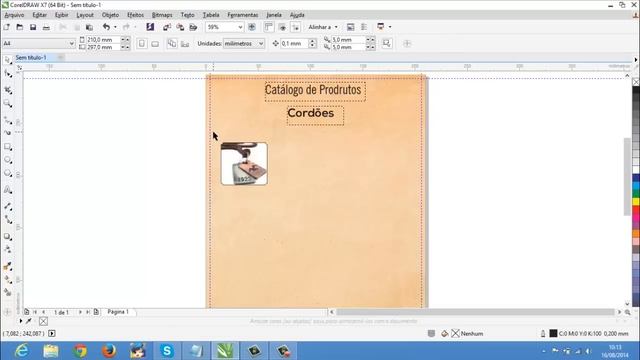Screen dimensions: 640x360
Task: Select the Text tool
Action: pyautogui.click(x=7, y=190)
